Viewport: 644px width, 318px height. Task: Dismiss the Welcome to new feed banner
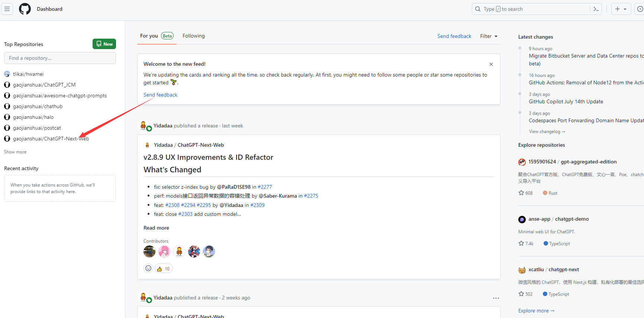[x=491, y=64]
